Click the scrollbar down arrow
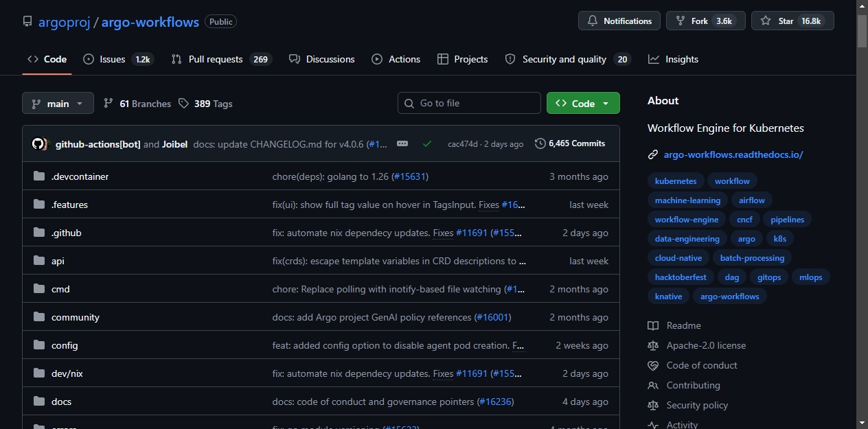 [x=862, y=423]
